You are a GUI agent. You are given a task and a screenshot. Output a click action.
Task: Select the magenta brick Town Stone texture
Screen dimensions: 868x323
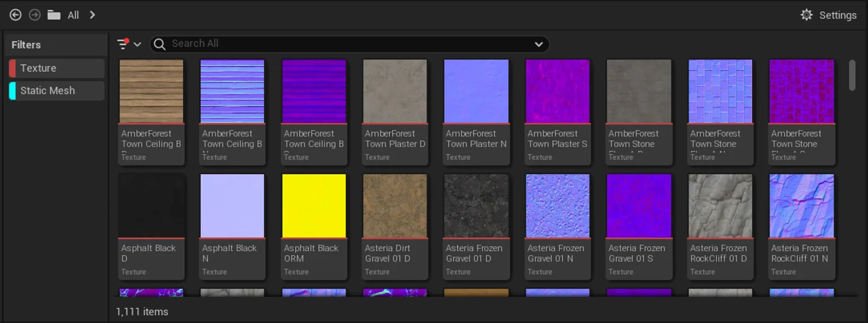802,112
